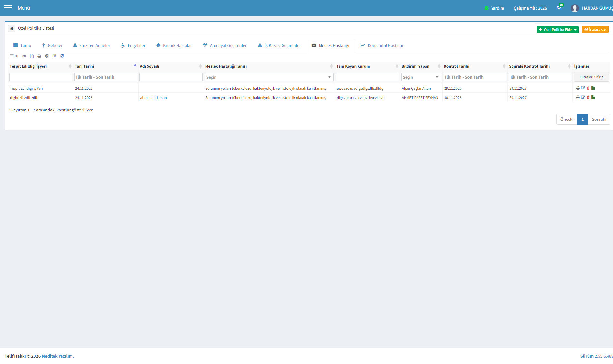Open the mail notifications icon
Image resolution: width=613 pixels, height=364 pixels.
coord(559,8)
